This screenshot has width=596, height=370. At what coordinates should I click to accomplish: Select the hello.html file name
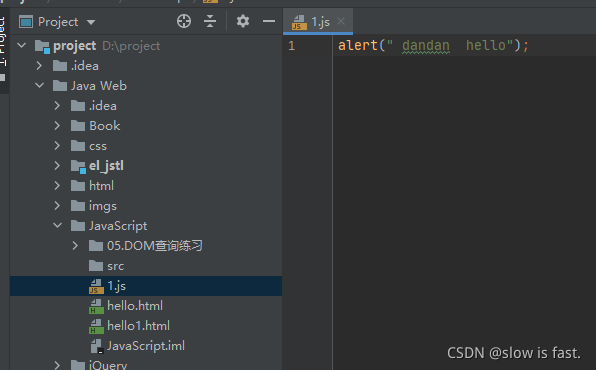[135, 306]
